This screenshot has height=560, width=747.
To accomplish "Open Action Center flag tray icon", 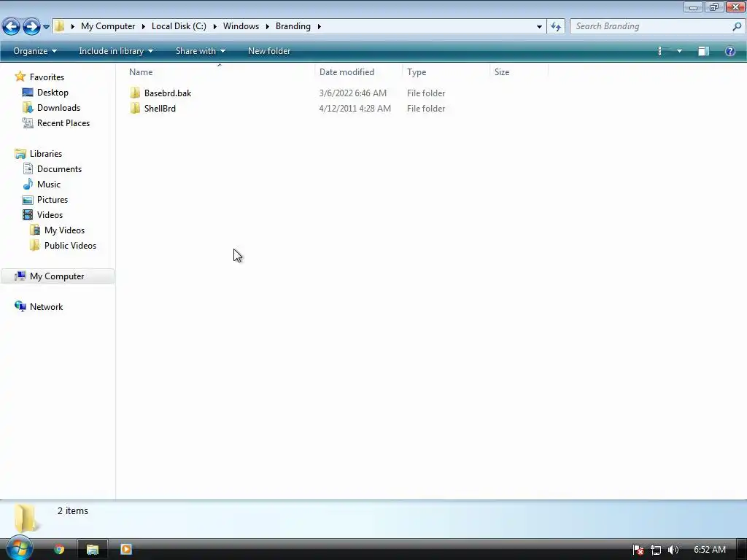I will pyautogui.click(x=638, y=550).
